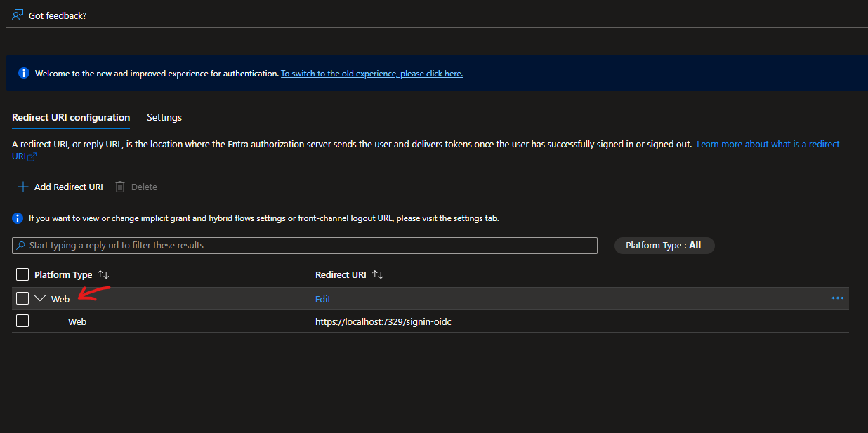Click the Got feedback icon
This screenshot has width=868, height=433.
16,14
